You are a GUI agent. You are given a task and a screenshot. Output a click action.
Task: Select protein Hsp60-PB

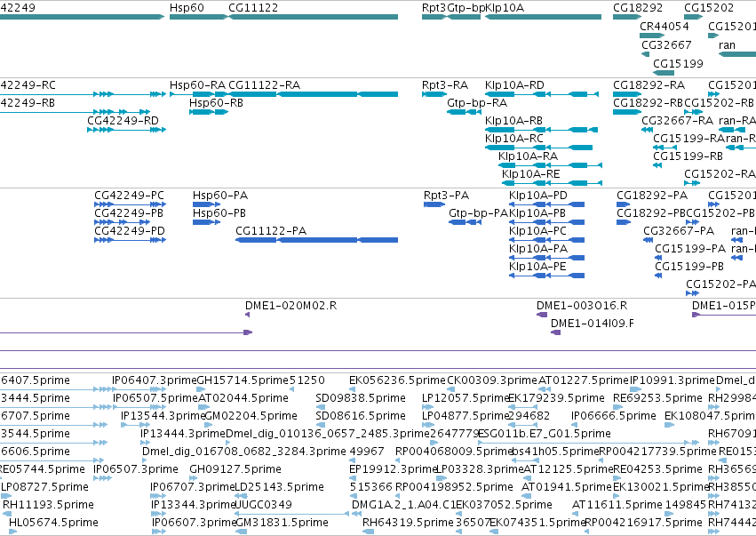point(206,222)
